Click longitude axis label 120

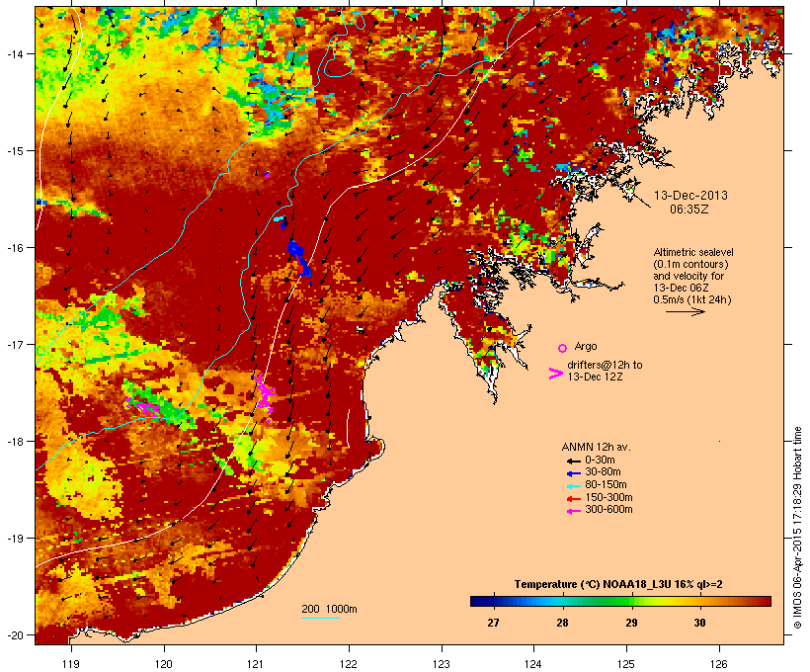(x=164, y=664)
